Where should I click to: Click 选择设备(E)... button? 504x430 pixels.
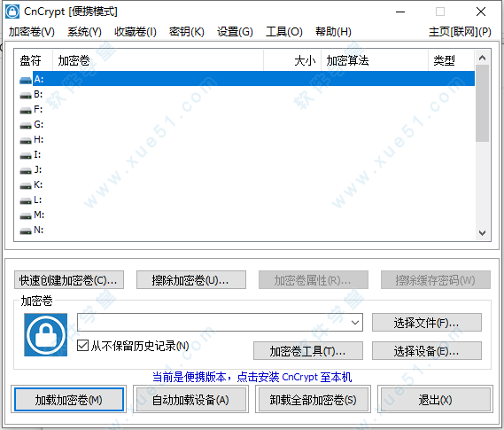click(427, 350)
